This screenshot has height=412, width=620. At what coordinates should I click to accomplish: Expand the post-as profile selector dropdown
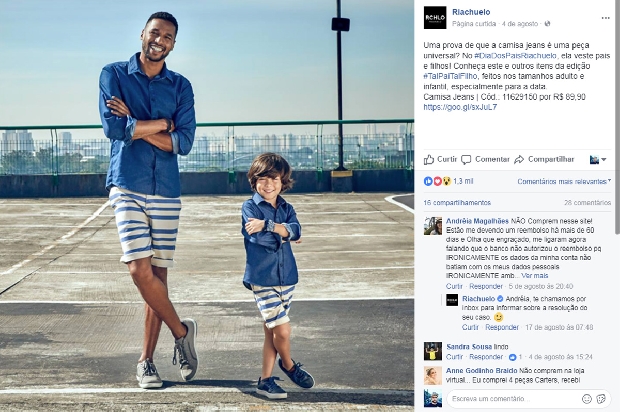598,160
